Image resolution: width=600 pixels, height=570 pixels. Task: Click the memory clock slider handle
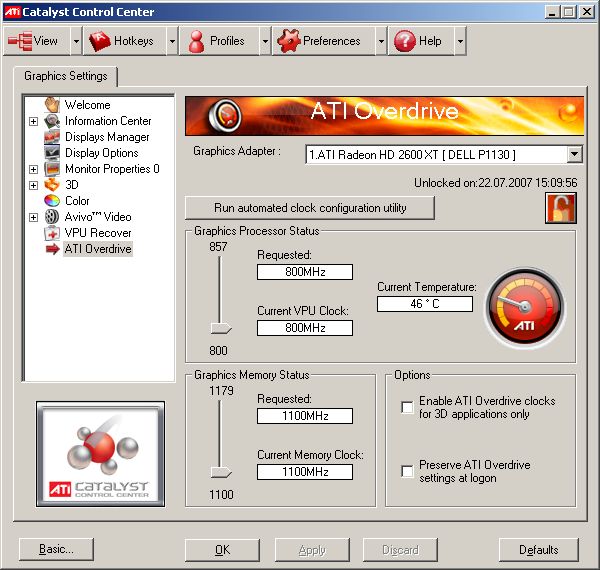tap(221, 472)
